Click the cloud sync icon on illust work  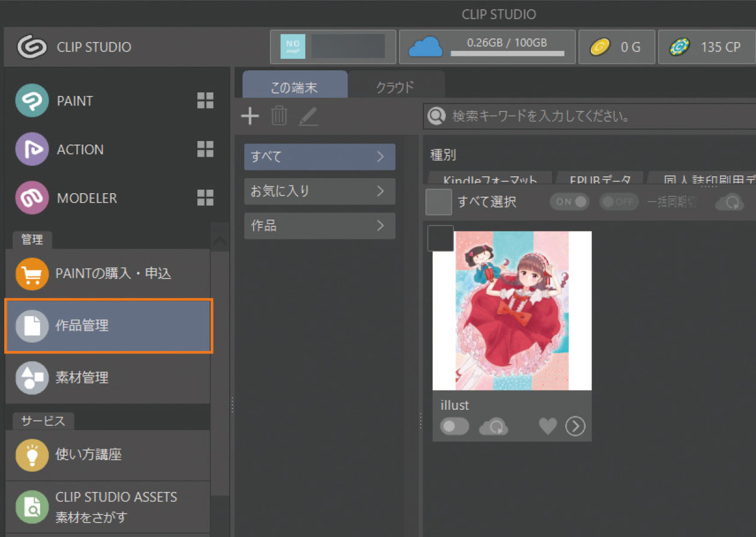494,426
